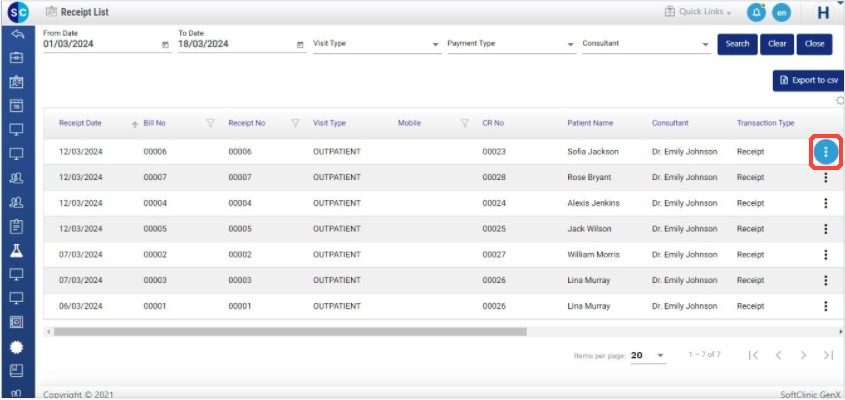Image resolution: width=845 pixels, height=400 pixels.
Task: Open From Date calendar picker icon
Action: 165,45
